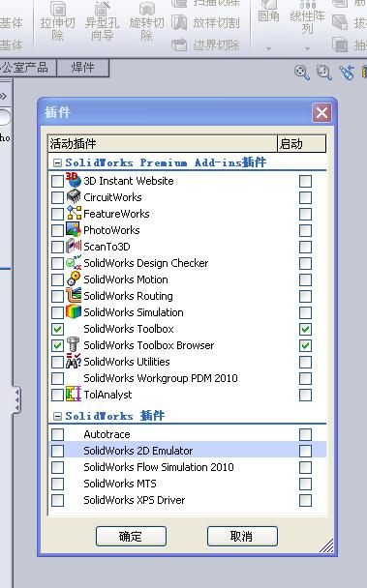Click the dialog resize grip corner
Viewport: 367px width, 588px height.
(x=326, y=545)
